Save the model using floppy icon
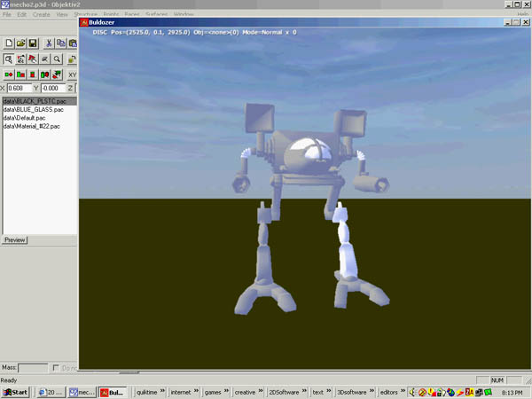Screen dimensions: 532x399 pyautogui.click(x=33, y=43)
